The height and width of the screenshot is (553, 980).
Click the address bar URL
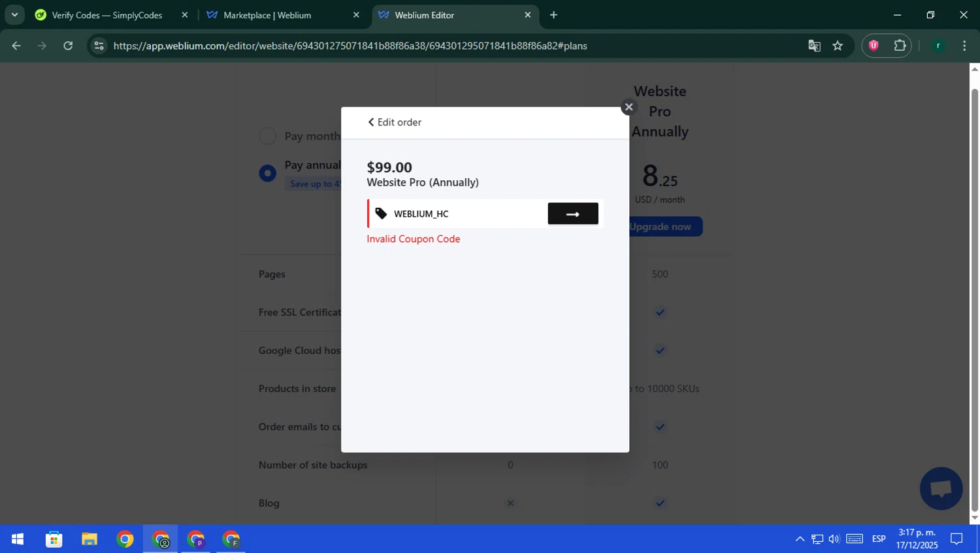pyautogui.click(x=350, y=46)
